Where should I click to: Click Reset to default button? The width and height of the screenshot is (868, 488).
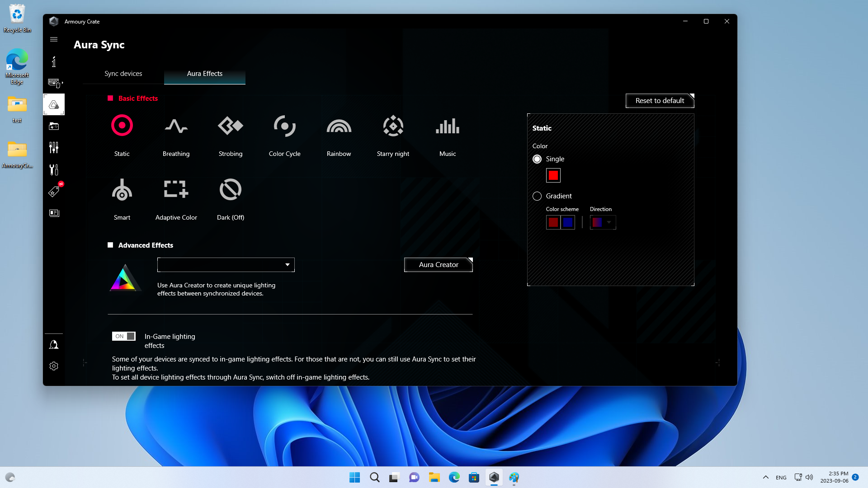pyautogui.click(x=660, y=101)
